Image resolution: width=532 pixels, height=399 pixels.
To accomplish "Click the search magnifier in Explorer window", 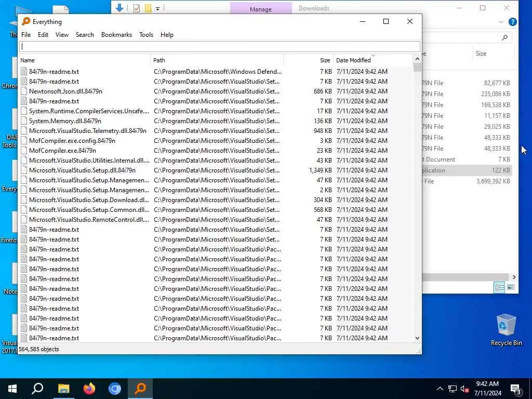I will coord(504,37).
